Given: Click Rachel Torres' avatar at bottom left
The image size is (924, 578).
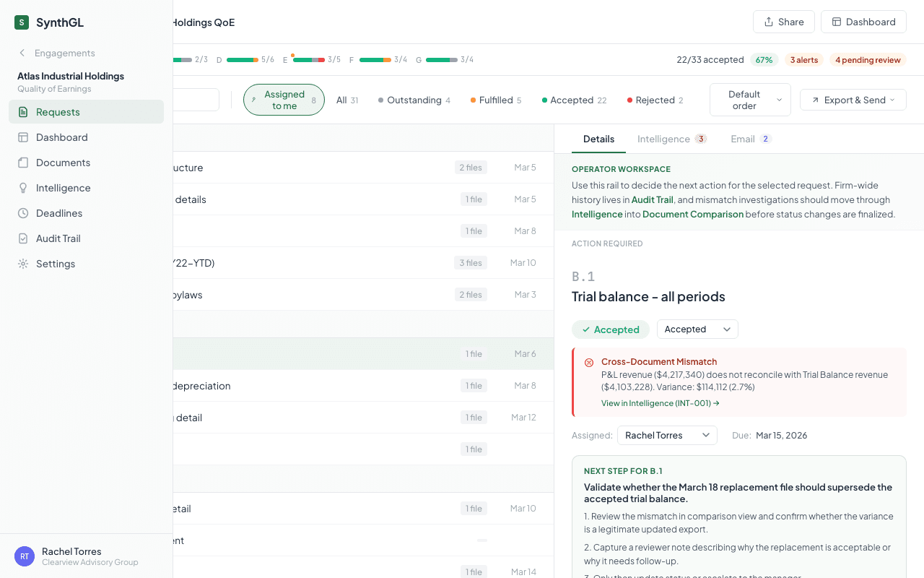Looking at the screenshot, I should (x=24, y=556).
